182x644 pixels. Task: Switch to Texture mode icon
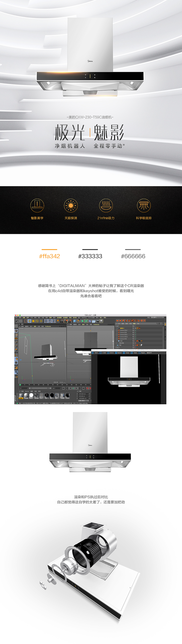16,335
